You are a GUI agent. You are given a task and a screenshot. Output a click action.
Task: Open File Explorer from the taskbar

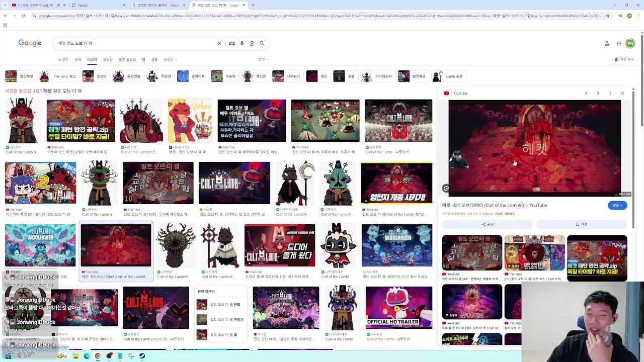point(75,356)
